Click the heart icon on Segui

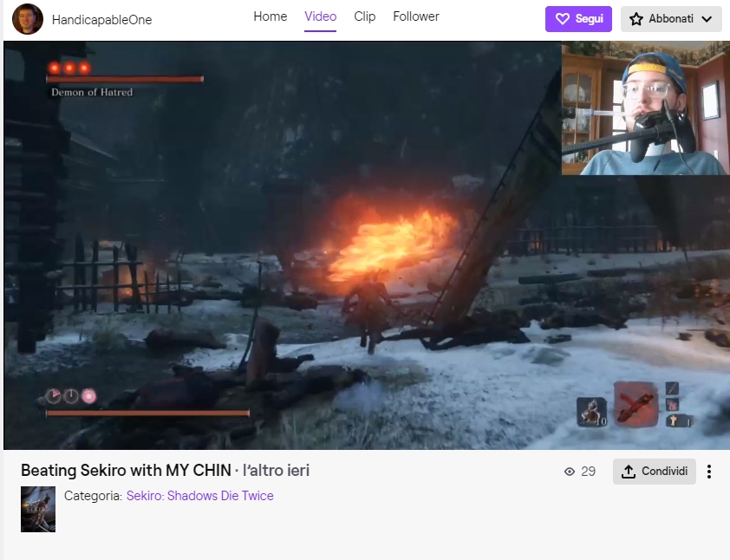coord(562,19)
